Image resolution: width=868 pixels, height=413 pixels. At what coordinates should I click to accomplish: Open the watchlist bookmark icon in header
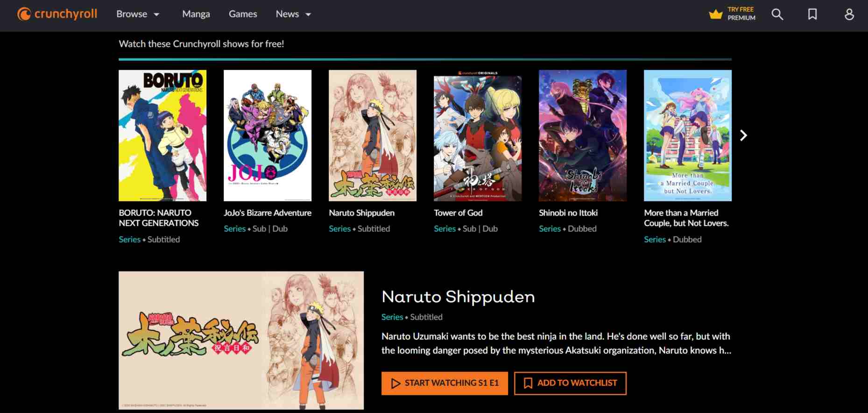(812, 14)
